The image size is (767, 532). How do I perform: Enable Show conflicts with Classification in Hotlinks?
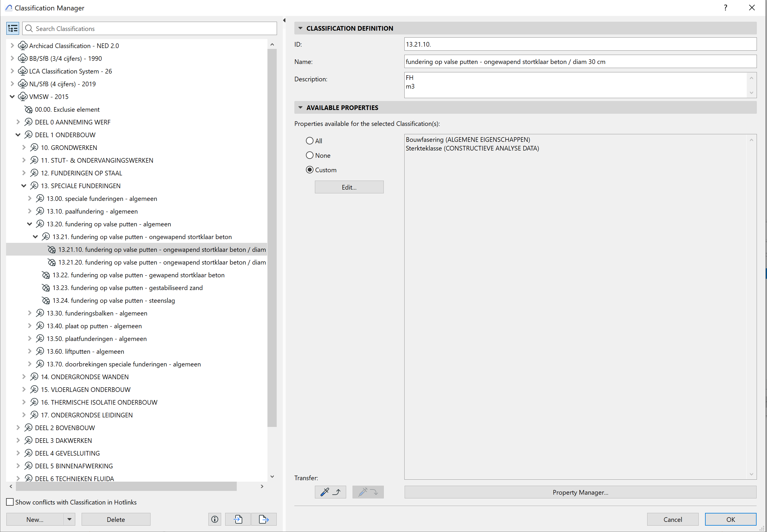10,502
